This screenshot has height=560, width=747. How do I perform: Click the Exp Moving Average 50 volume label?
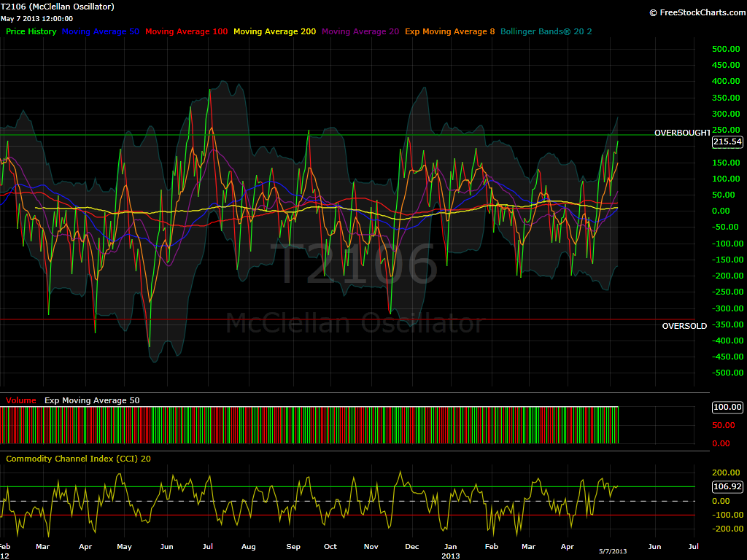92,400
